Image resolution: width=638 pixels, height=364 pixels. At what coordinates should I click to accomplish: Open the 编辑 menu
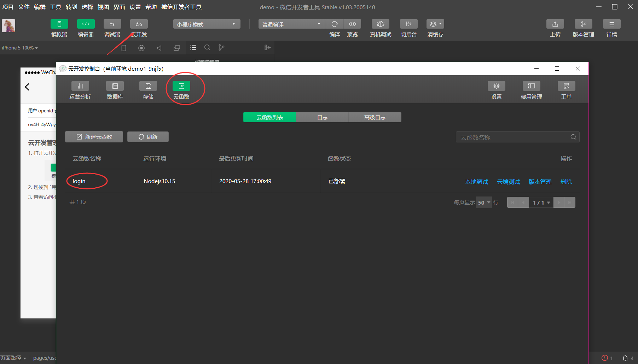tap(40, 7)
